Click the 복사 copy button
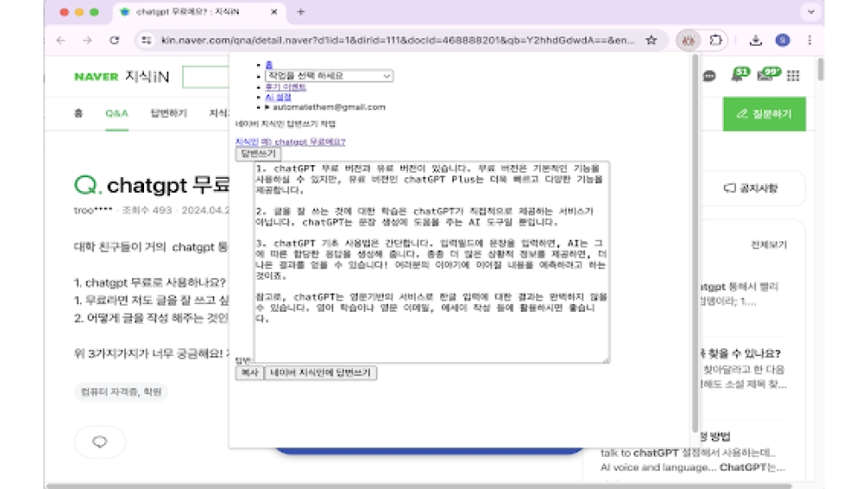The width and height of the screenshot is (868, 489). coord(249,373)
